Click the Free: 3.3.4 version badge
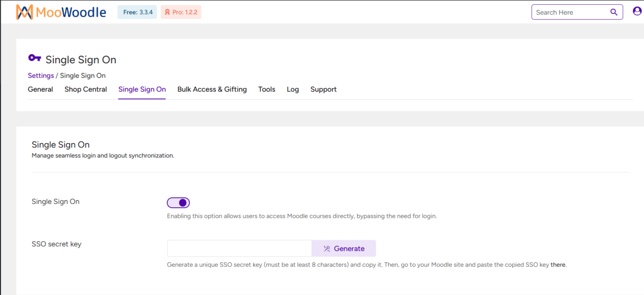Image resolution: width=644 pixels, height=295 pixels. coord(137,12)
